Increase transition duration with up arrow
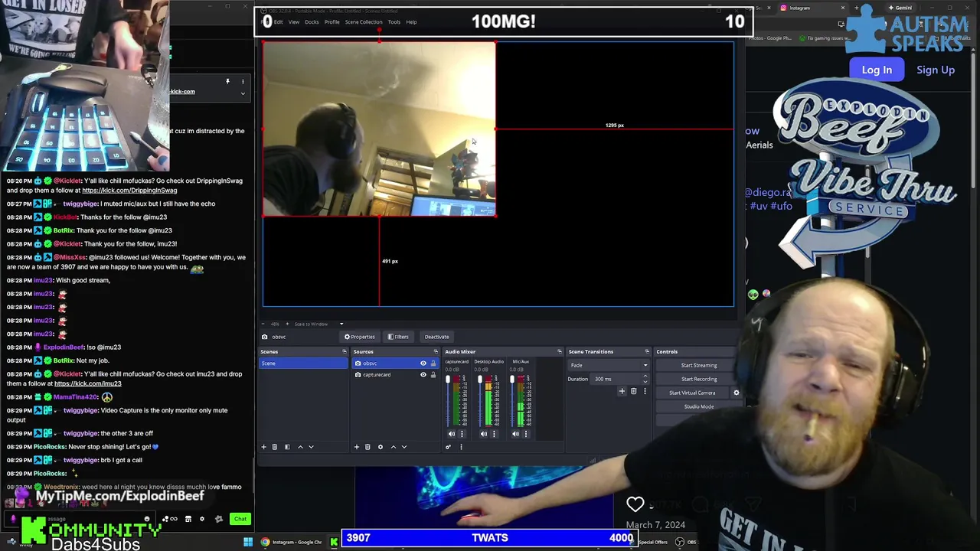This screenshot has width=980, height=551. (645, 377)
